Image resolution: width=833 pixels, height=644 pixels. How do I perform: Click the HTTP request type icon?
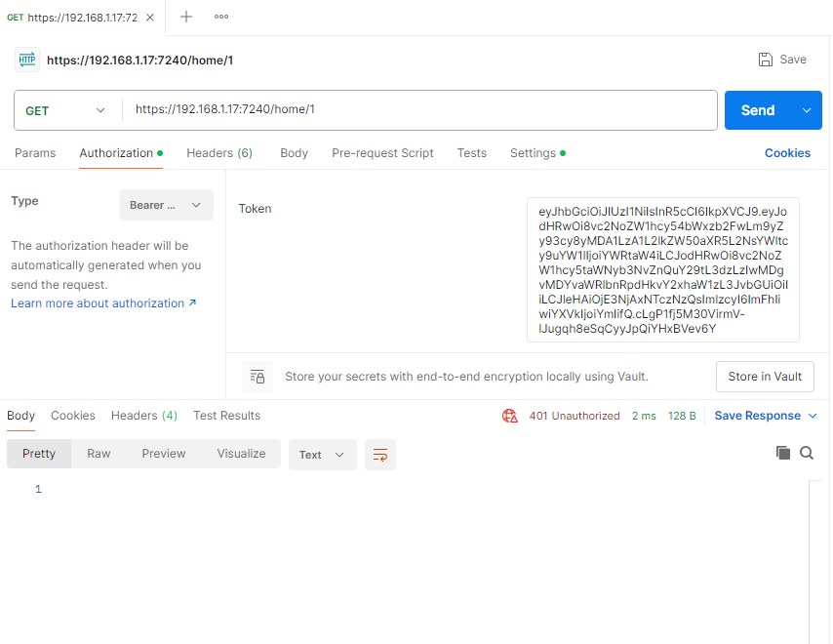tap(27, 60)
